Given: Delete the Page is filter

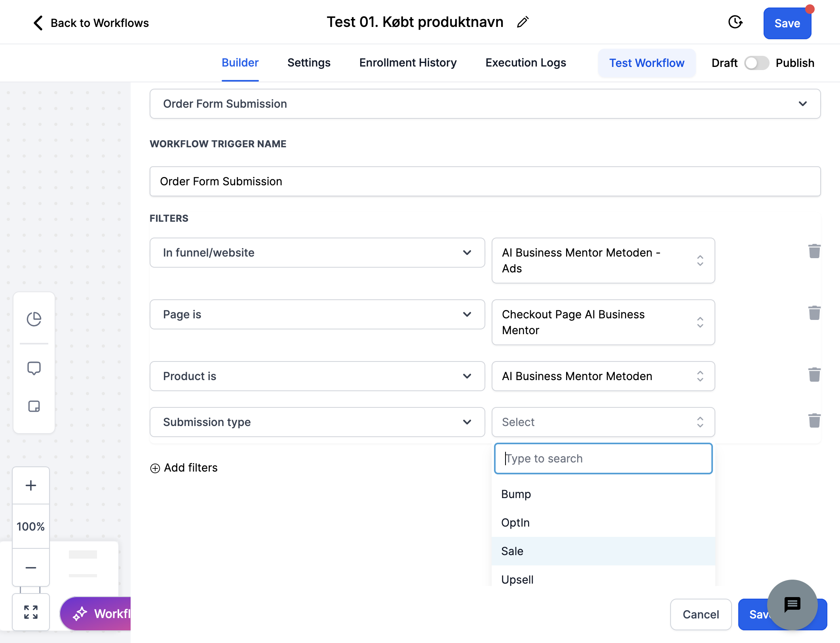Looking at the screenshot, I should pyautogui.click(x=814, y=313).
